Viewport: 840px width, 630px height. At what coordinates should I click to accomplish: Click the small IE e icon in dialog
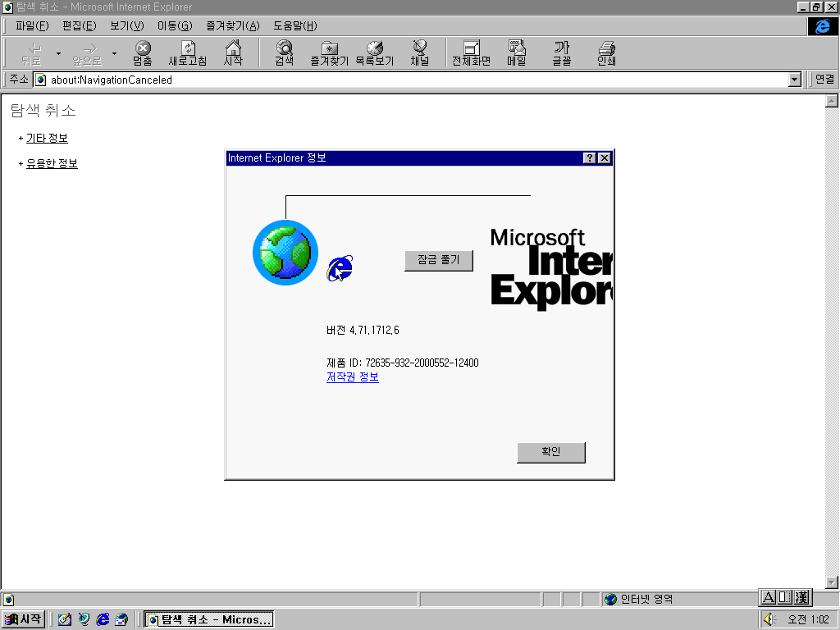click(340, 268)
